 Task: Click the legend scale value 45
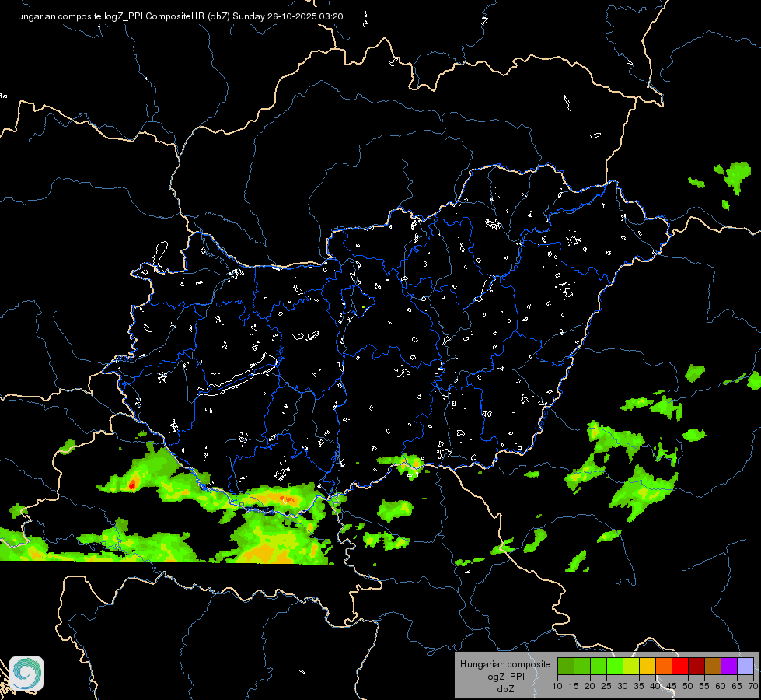tap(671, 687)
